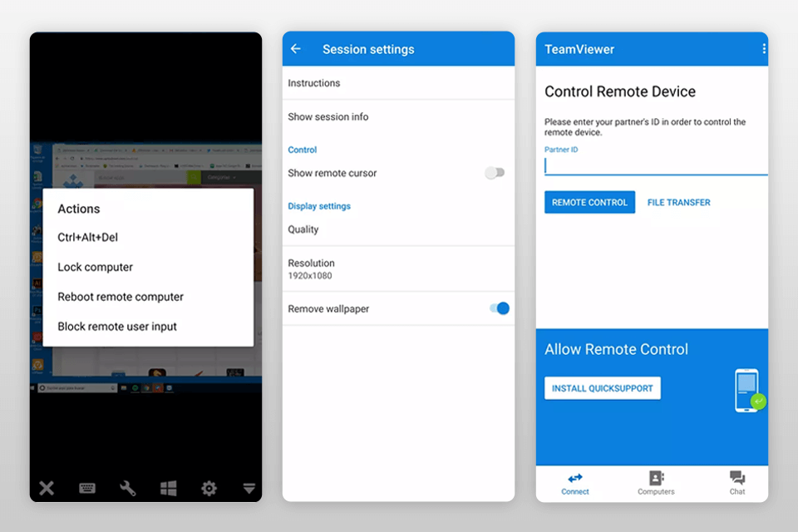Screen dimensions: 798x532
Task: Focus the Partner ID input field
Action: [656, 166]
